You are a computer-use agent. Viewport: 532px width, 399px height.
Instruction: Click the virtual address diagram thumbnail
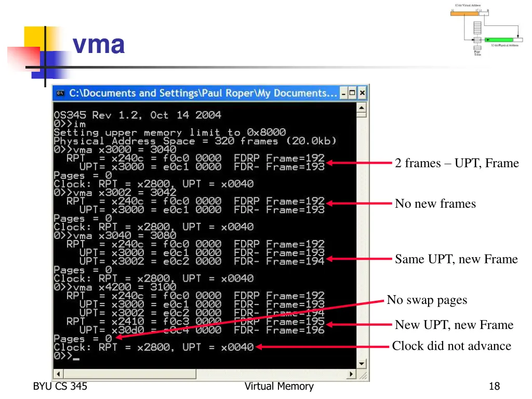[x=486, y=30]
